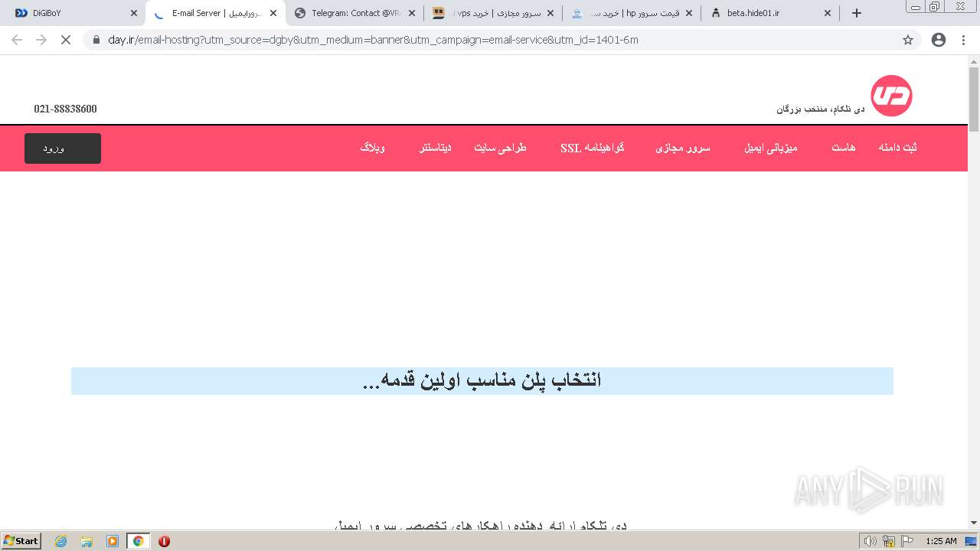The image size is (980, 551).
Task: Switch to the vps tab
Action: point(493,13)
